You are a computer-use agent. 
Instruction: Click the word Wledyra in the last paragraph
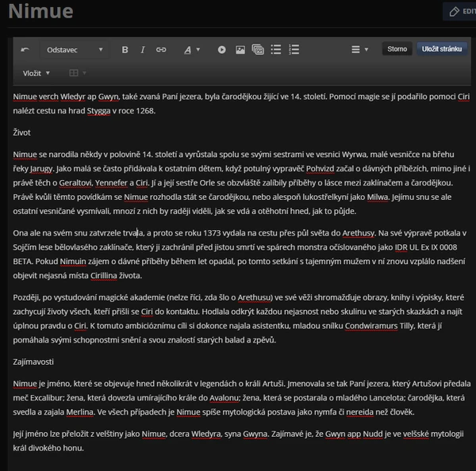206,434
